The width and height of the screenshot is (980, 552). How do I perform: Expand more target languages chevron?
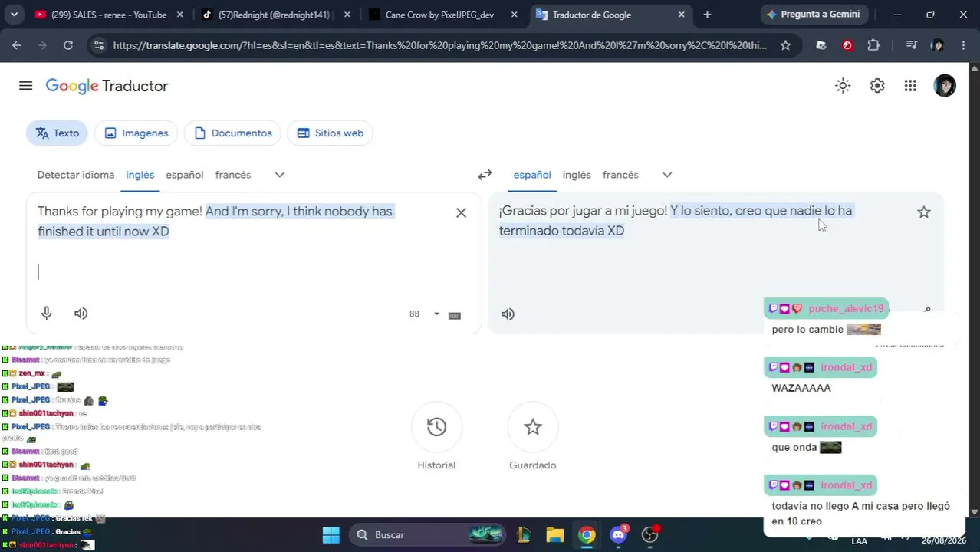point(667,175)
